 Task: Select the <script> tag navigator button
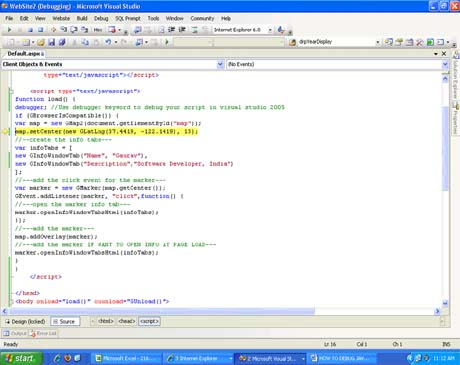tap(149, 321)
